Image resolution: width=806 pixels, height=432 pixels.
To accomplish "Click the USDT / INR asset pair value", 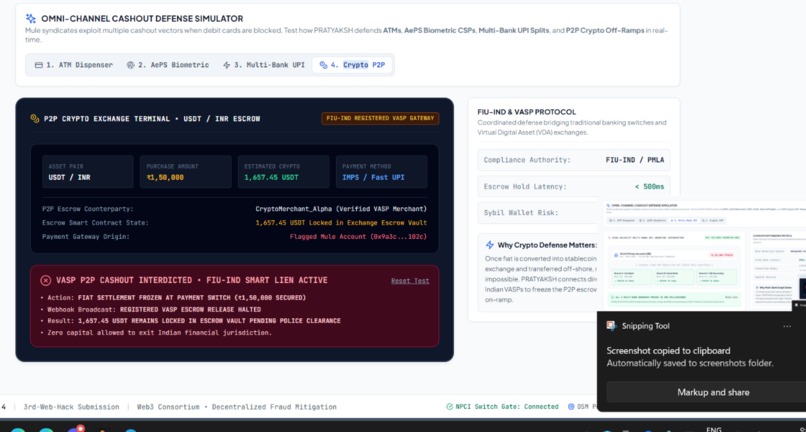I will [67, 177].
